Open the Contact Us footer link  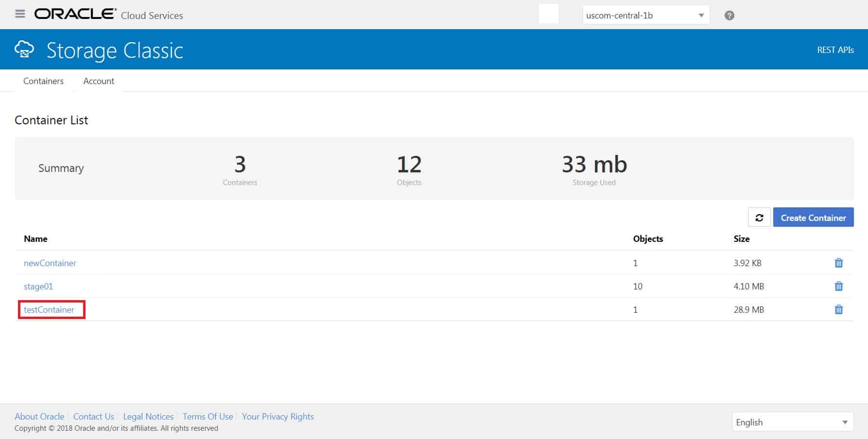94,416
